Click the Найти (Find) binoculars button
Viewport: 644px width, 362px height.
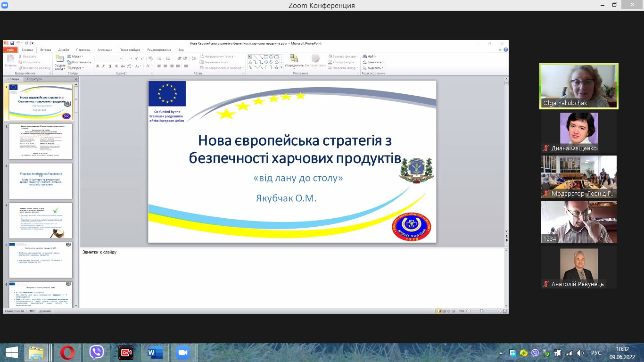pyautogui.click(x=369, y=57)
